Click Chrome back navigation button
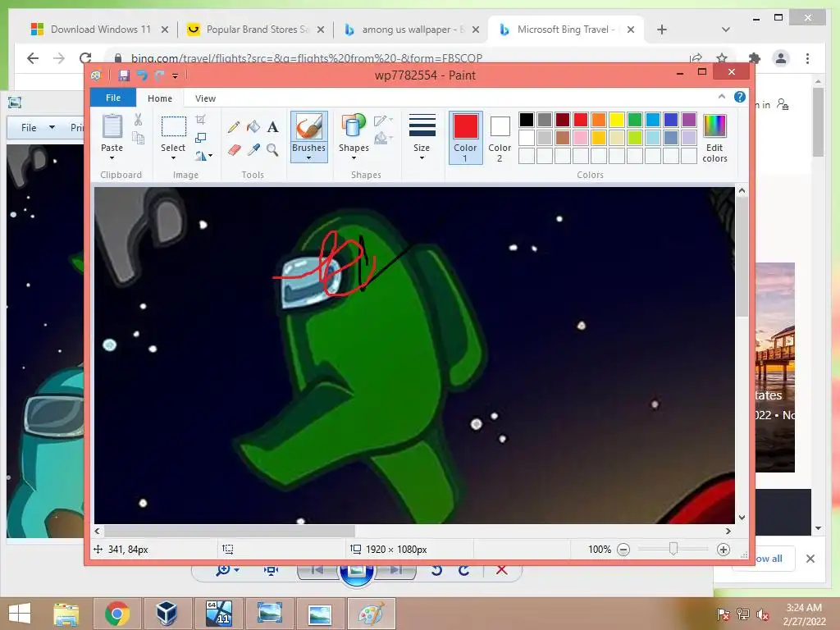This screenshot has width=840, height=630. point(33,58)
